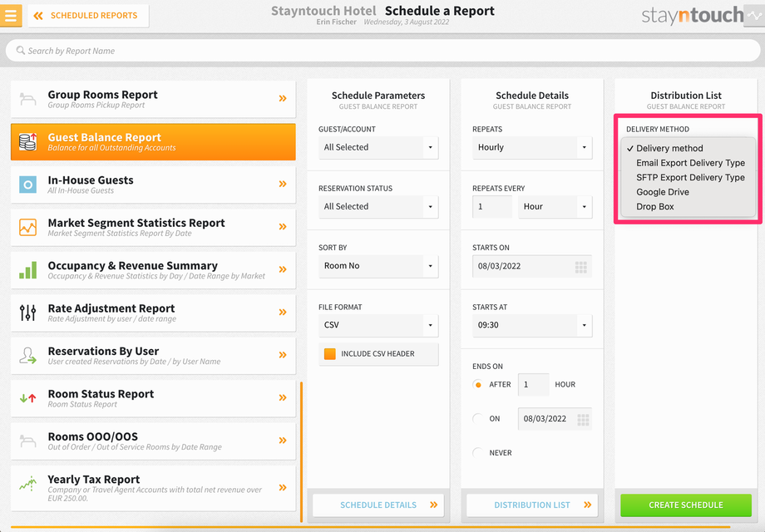Click the Market Segment Statistics chevron arrow
This screenshot has height=532, width=765.
point(283,227)
